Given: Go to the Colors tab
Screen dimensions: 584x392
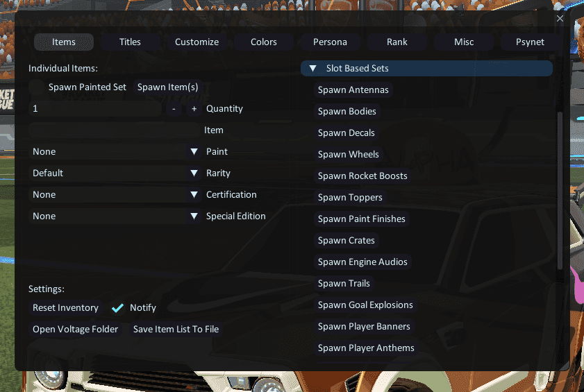Looking at the screenshot, I should [264, 42].
